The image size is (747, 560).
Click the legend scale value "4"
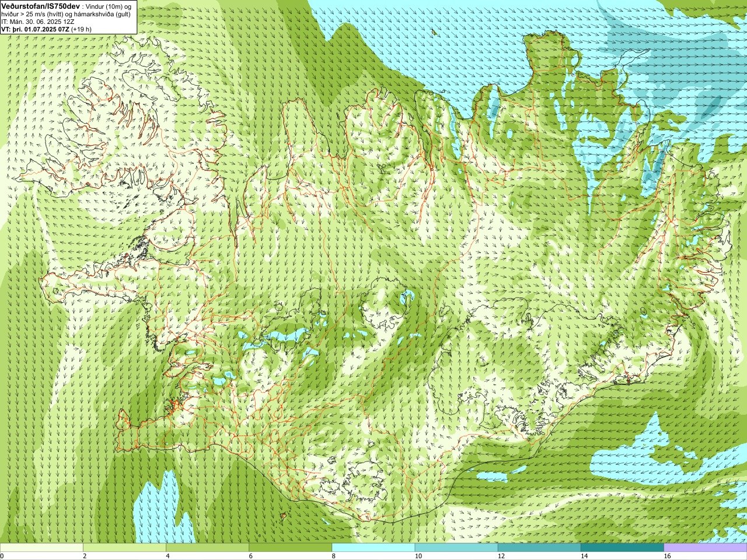167,556
